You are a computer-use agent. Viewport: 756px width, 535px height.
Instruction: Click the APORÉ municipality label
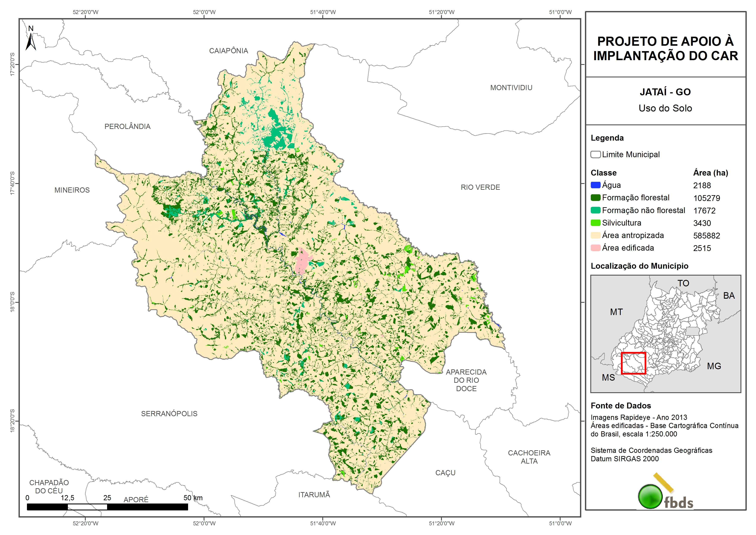[x=136, y=500]
